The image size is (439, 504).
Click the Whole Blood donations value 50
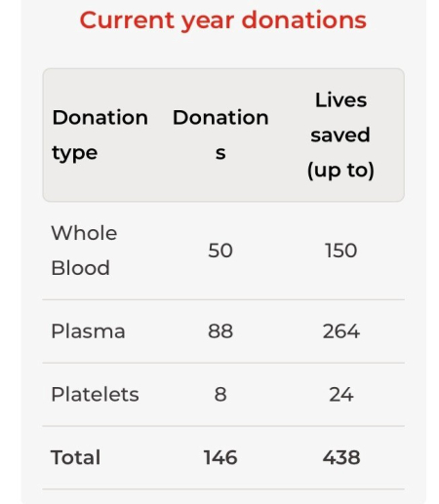point(220,251)
